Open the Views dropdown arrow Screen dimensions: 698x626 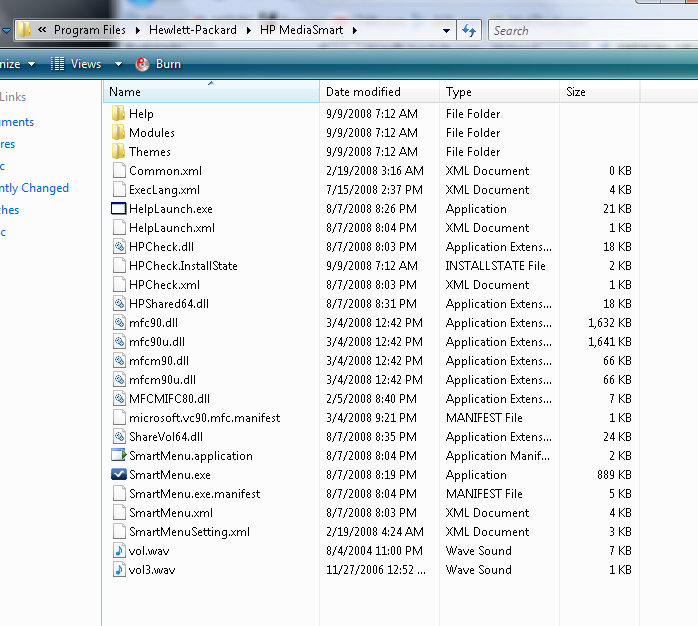coord(118,64)
